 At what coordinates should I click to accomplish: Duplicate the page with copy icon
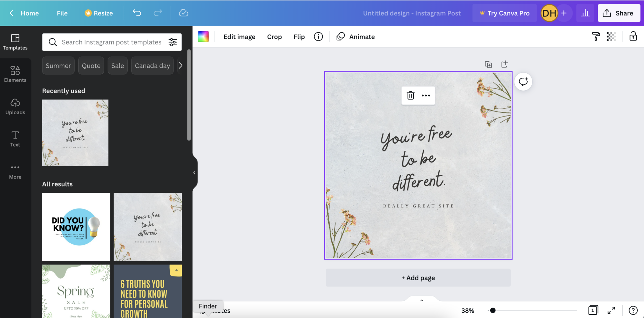pyautogui.click(x=488, y=64)
